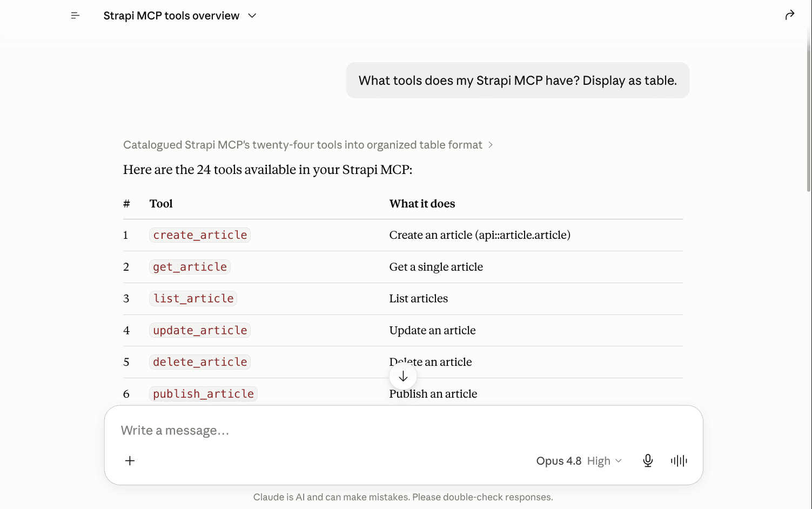
Task: Click the share arrow icon
Action: (790, 15)
